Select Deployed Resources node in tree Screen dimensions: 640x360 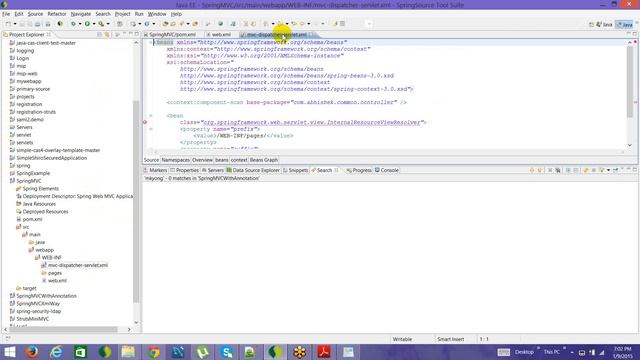point(45,211)
